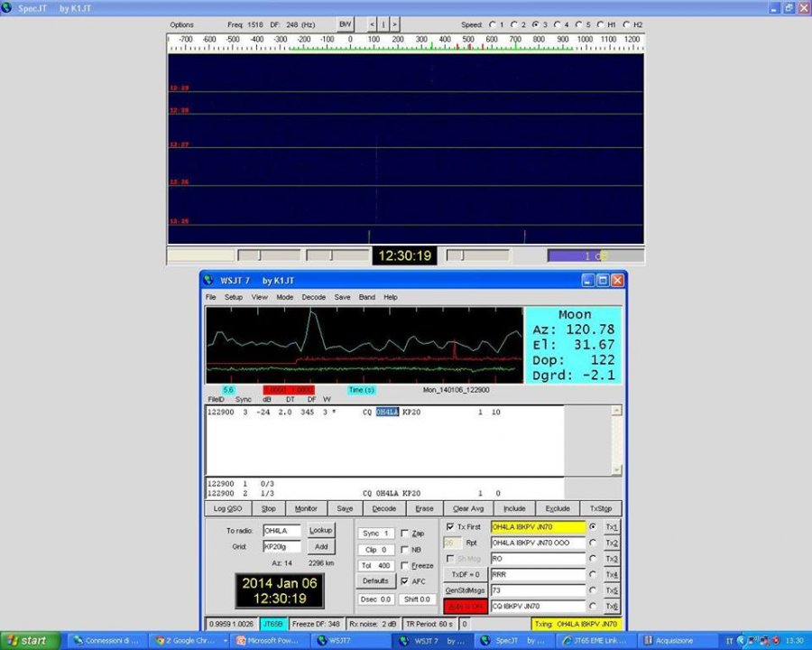Click the To radio callsign field
This screenshot has height=650, width=812.
pos(281,531)
